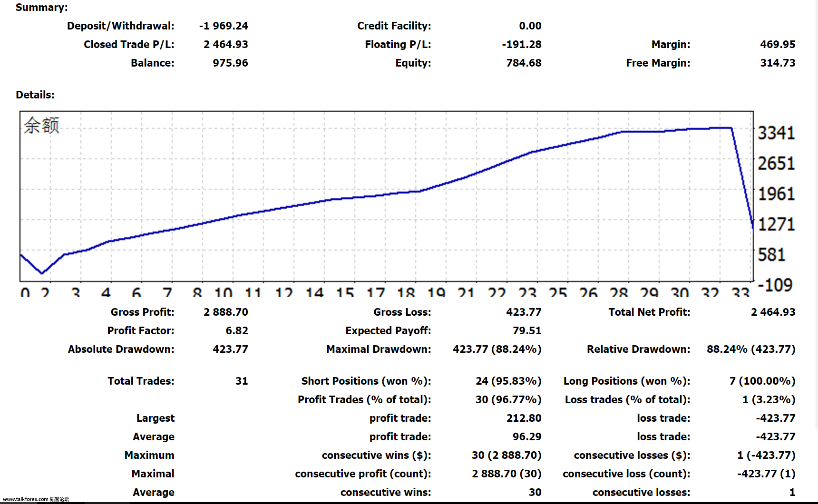Click the average consecutive wins value 30
The image size is (818, 504).
click(535, 492)
